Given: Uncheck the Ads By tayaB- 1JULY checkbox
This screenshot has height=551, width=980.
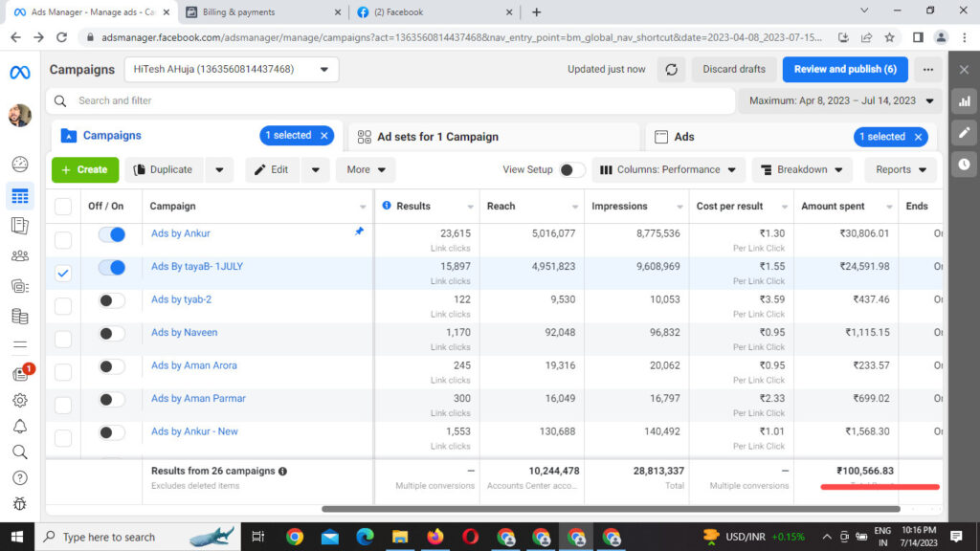Looking at the screenshot, I should 63,273.
